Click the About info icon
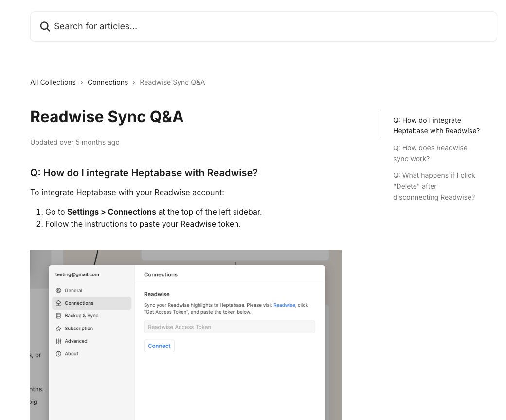The height and width of the screenshot is (420, 506). 58,354
